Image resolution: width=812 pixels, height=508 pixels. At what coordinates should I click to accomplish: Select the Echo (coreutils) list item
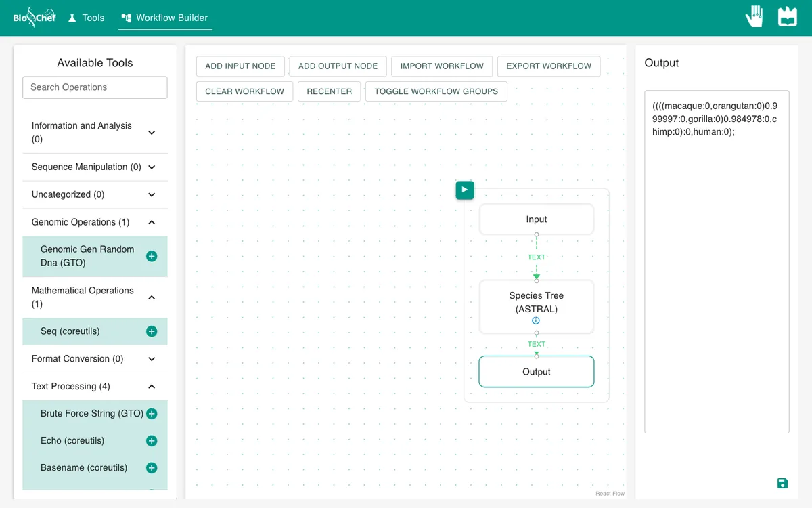(x=95, y=441)
